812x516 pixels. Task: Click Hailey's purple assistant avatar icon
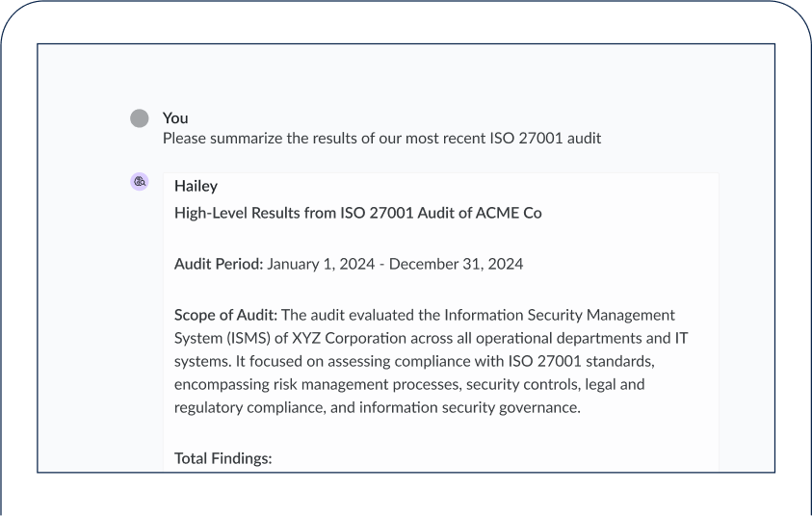[x=140, y=182]
